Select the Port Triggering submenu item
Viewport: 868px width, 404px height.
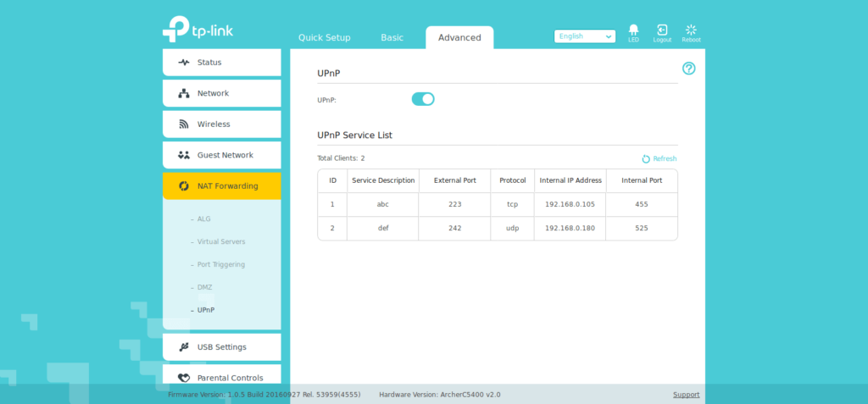[x=220, y=264]
